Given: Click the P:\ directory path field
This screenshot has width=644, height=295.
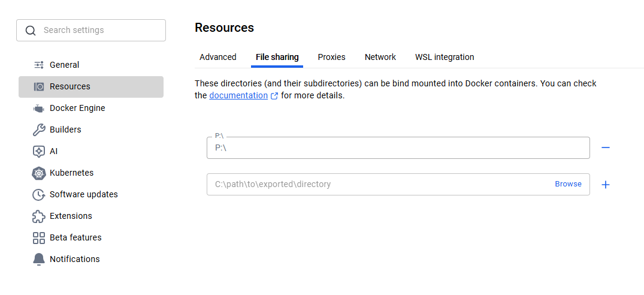Looking at the screenshot, I should 398,148.
